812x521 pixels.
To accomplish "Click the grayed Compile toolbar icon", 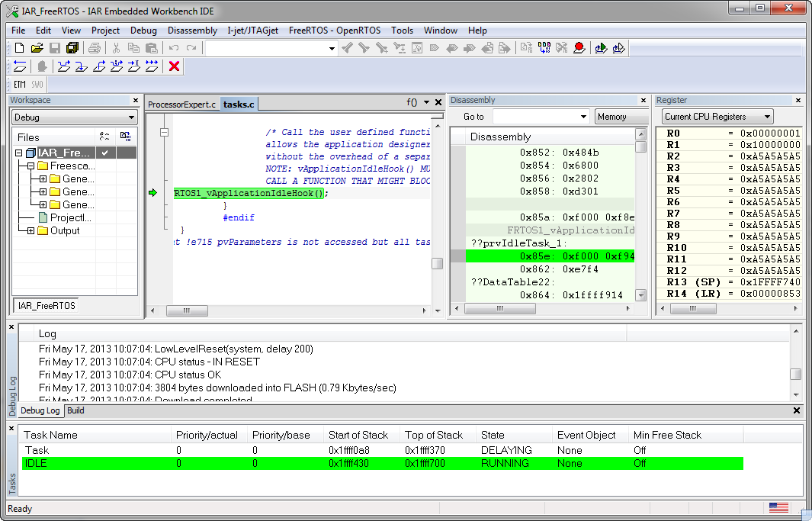I will [527, 48].
